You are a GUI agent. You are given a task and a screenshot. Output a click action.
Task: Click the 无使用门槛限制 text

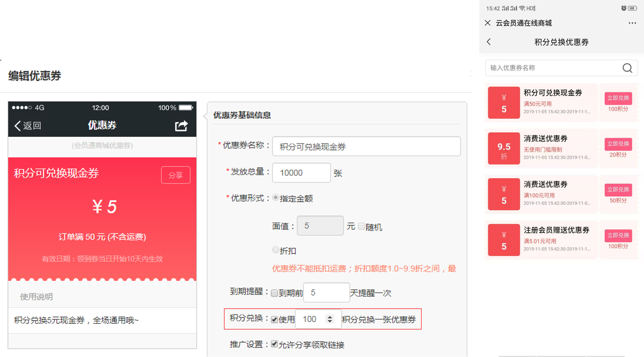(542, 150)
